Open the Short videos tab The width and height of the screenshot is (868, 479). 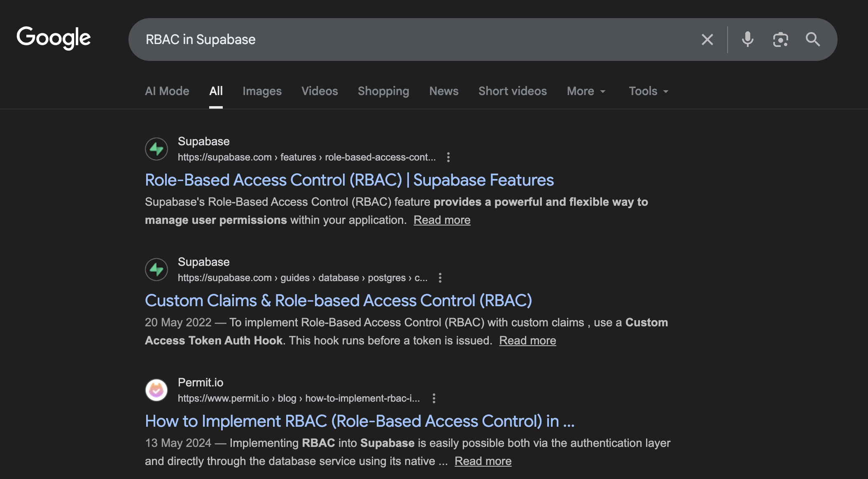click(513, 91)
